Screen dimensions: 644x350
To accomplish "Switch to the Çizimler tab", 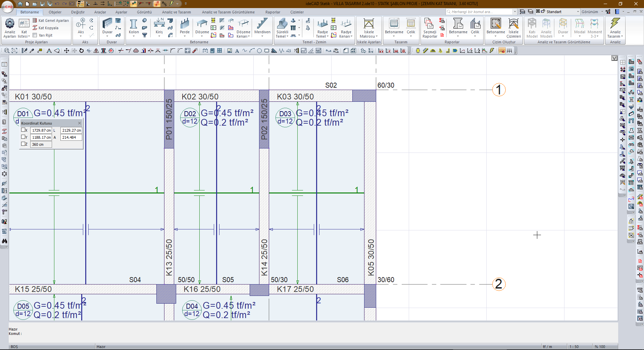I will pyautogui.click(x=297, y=12).
